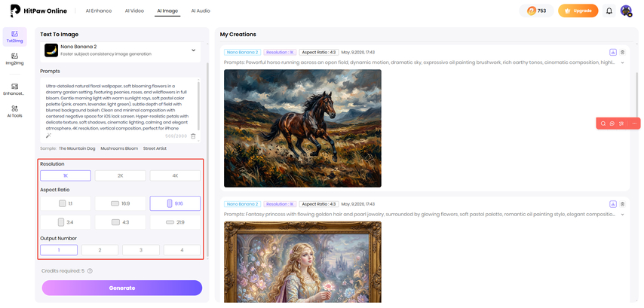Image resolution: width=644 pixels, height=308 pixels.
Task: Choose 1:1 aspect ratio
Action: point(66,203)
